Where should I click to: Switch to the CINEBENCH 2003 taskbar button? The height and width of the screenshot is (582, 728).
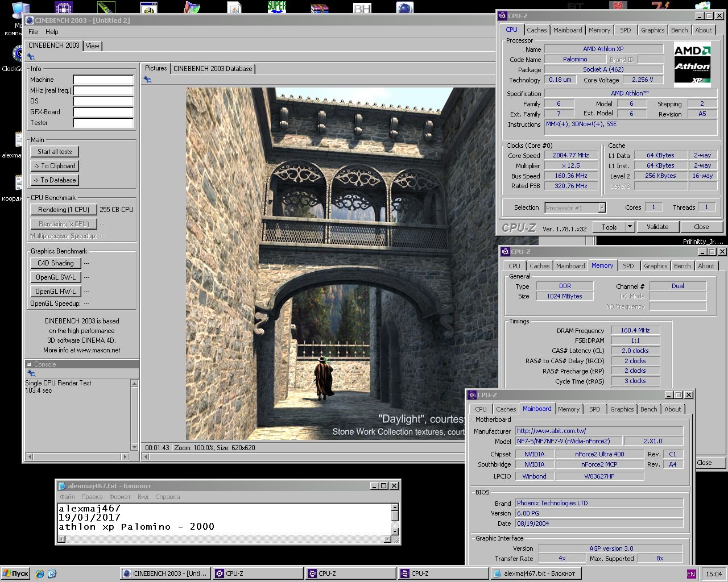coord(166,573)
